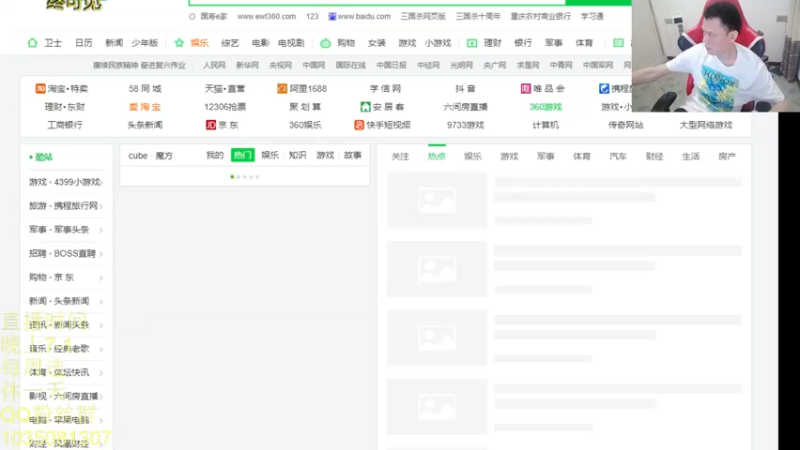Switch news feed to 军事 tab
The image size is (800, 450).
click(545, 156)
